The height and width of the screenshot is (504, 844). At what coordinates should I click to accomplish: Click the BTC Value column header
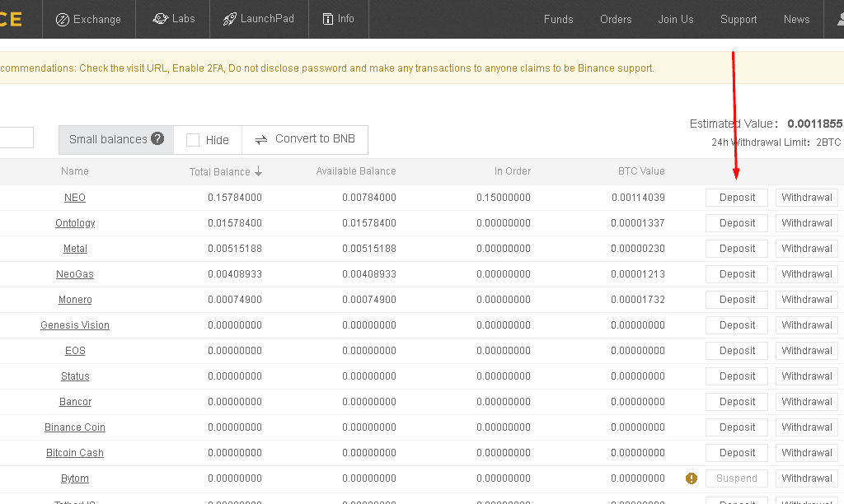[641, 171]
